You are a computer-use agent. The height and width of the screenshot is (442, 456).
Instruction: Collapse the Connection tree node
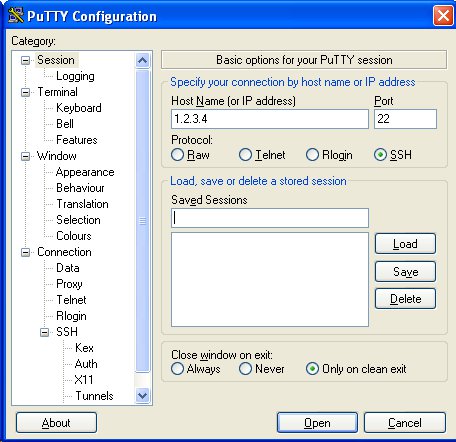coord(25,252)
